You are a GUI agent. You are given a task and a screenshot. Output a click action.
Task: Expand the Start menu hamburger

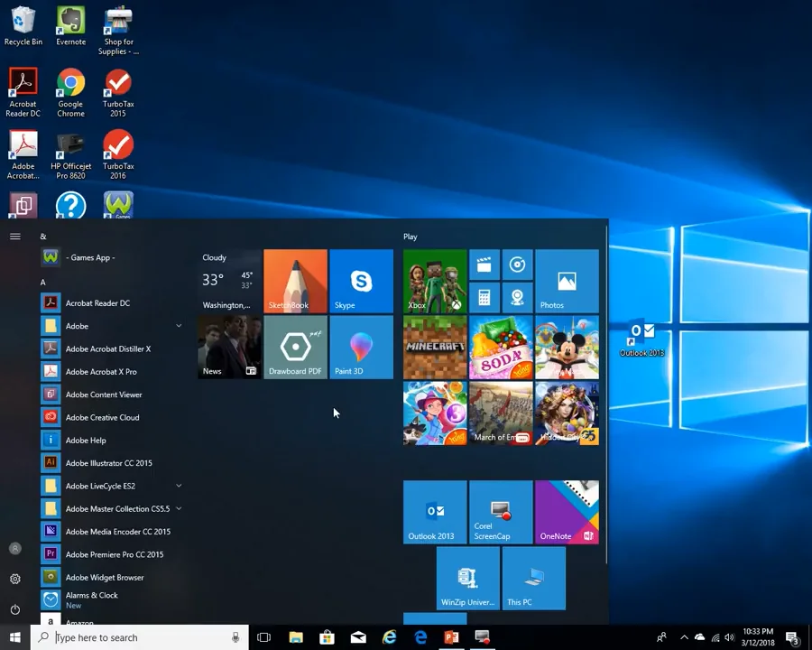click(x=15, y=237)
